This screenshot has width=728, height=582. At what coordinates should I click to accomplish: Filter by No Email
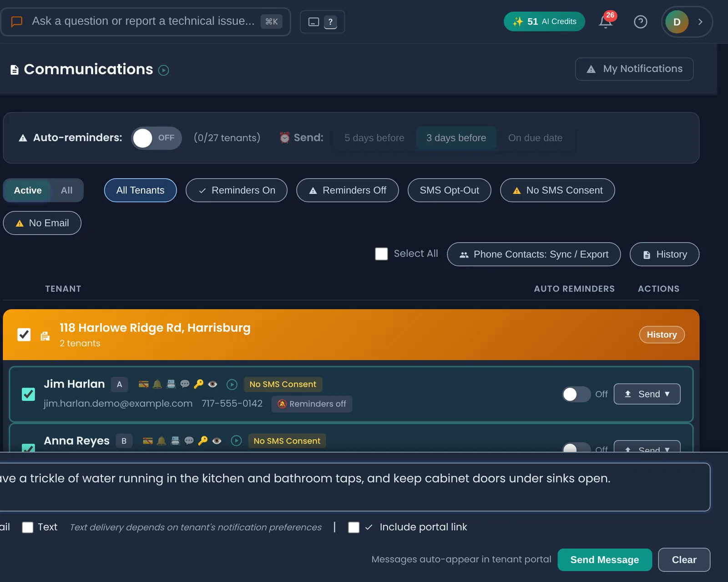42,223
